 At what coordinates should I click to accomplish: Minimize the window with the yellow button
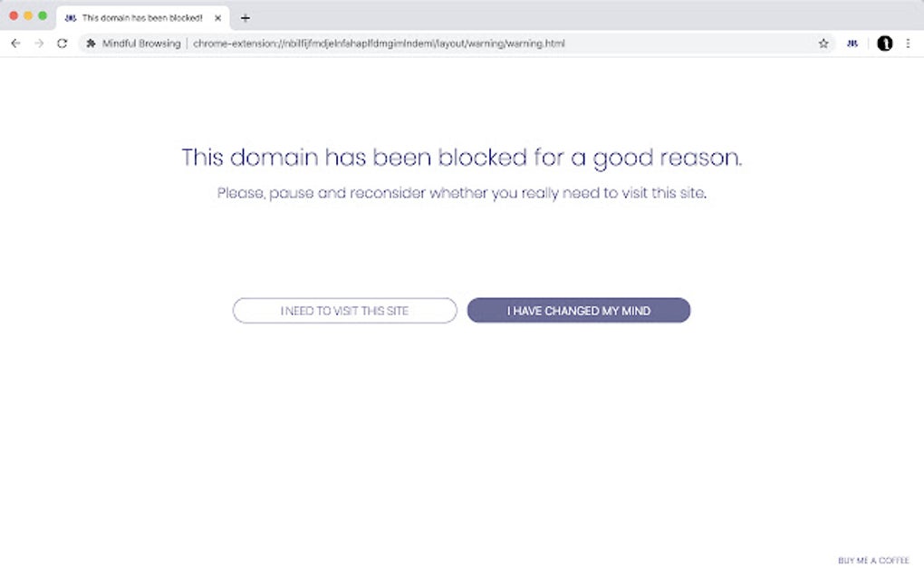(x=28, y=16)
